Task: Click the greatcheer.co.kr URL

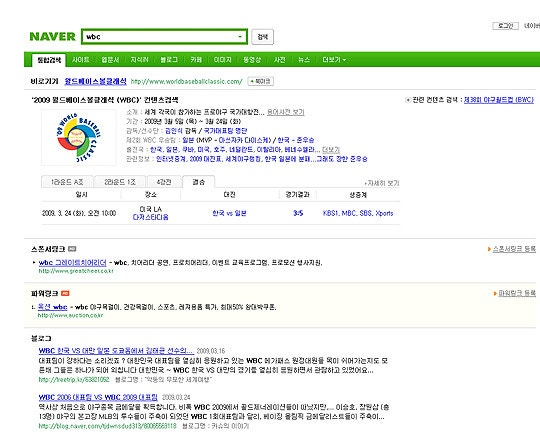Action: [76, 271]
